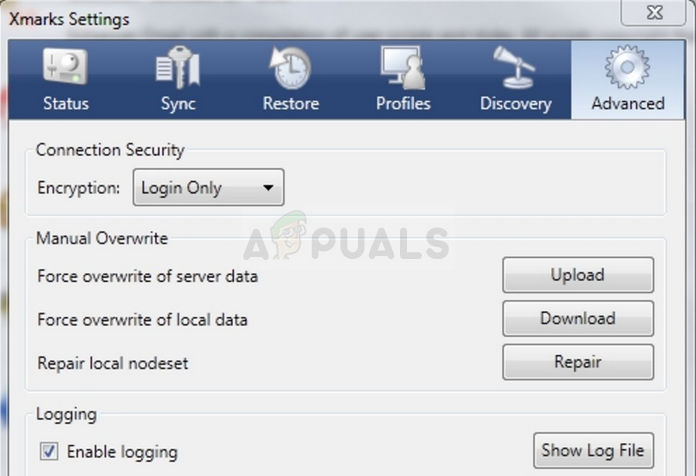This screenshot has height=476, width=696.
Task: Switch to the Sync tab label
Action: 178,103
